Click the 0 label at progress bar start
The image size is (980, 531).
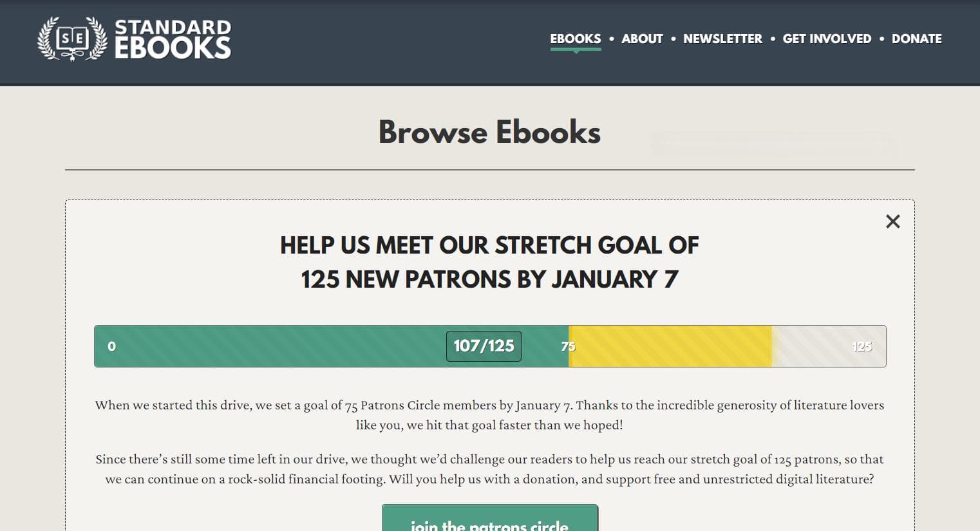pos(111,346)
